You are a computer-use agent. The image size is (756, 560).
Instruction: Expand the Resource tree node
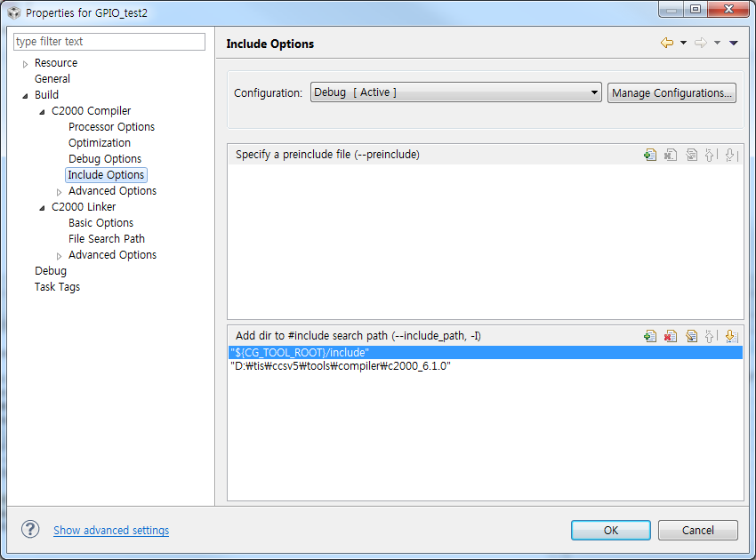click(x=24, y=62)
